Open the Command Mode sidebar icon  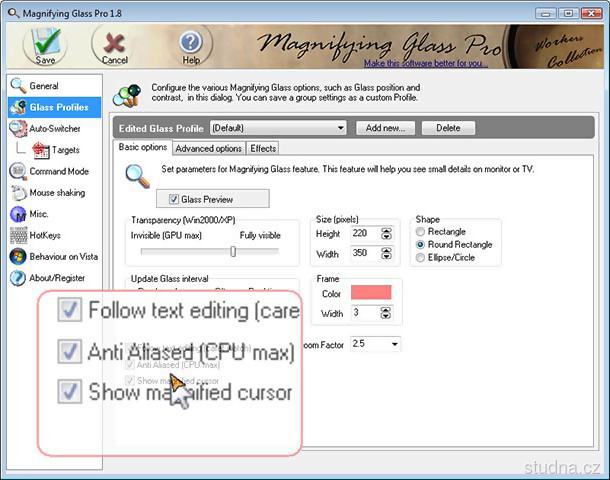(x=18, y=171)
